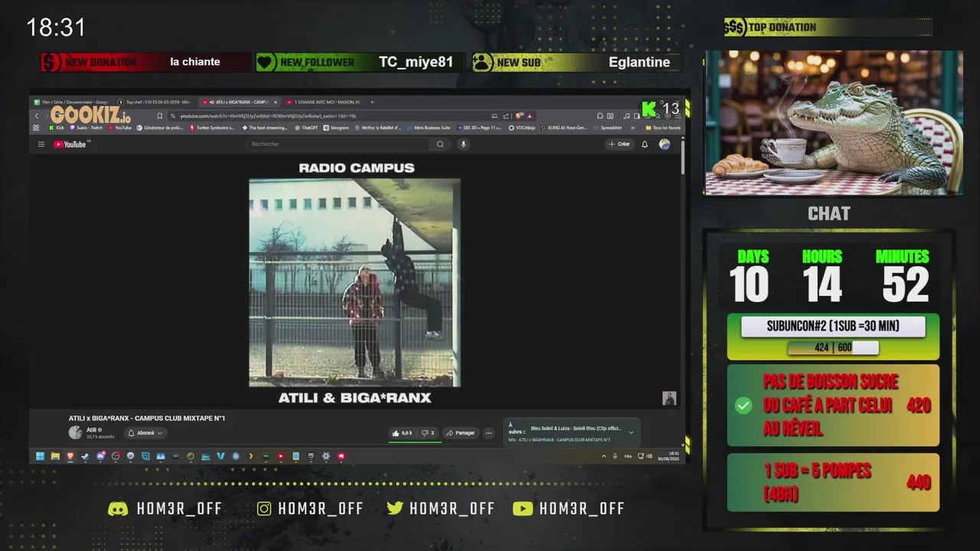Click the youtube.com address bar URL
980x551 pixels.
(268, 116)
